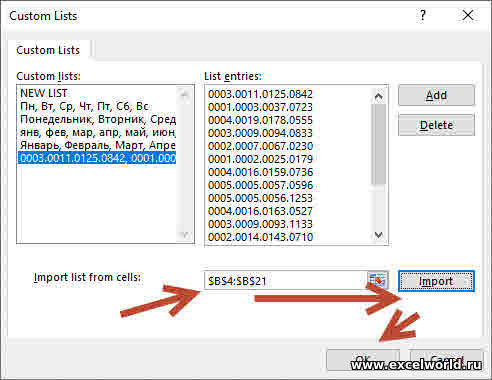
Task: Click entry 0001.0003.0037.0723
Action: 260,107
